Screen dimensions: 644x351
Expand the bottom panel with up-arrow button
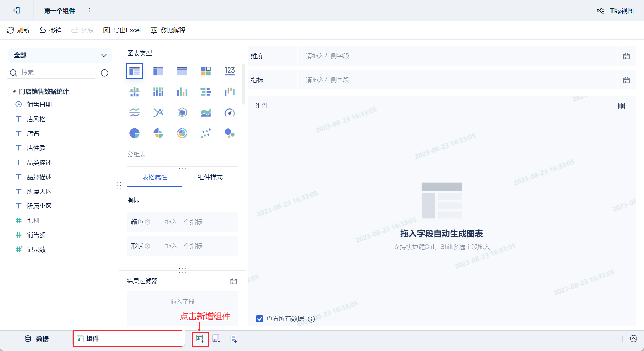(x=633, y=338)
